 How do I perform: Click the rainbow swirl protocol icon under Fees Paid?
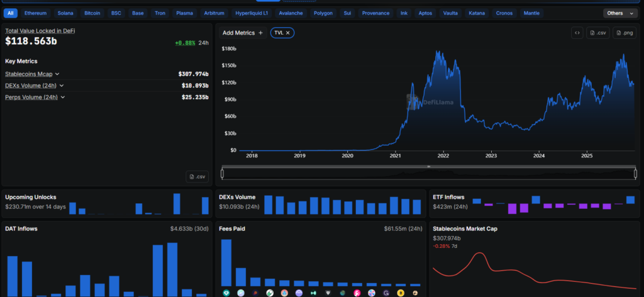point(371,293)
